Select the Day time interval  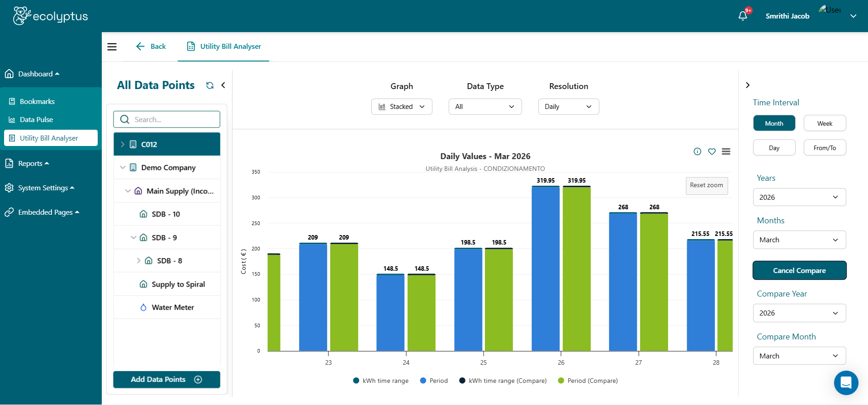(x=774, y=148)
